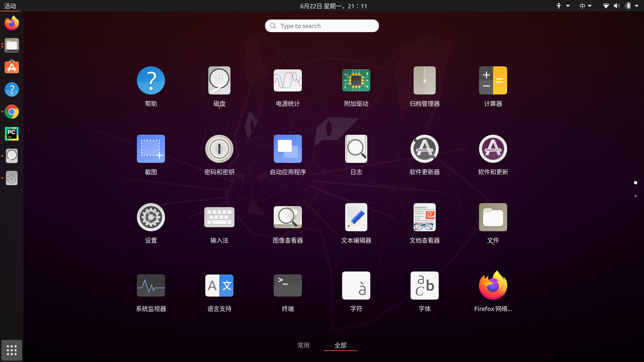Screen dimensions: 644x362
Task: Open Ubuntu Software from the dock
Action: pyautogui.click(x=11, y=67)
